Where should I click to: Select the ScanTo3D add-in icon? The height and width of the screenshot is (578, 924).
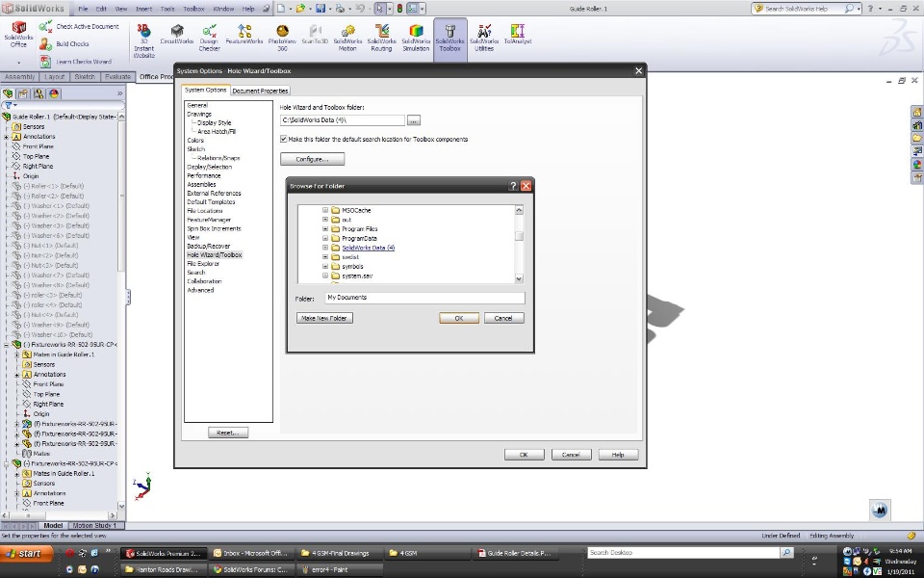pyautogui.click(x=315, y=35)
